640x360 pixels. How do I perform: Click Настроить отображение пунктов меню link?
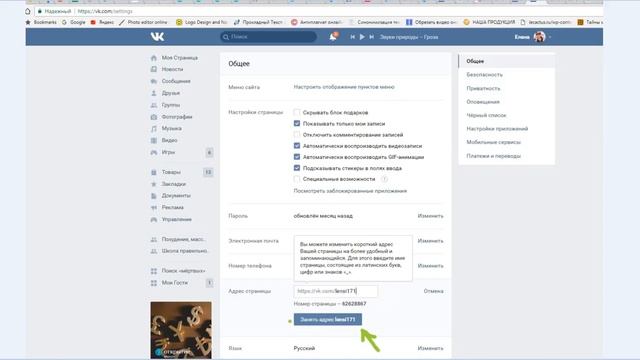[344, 87]
